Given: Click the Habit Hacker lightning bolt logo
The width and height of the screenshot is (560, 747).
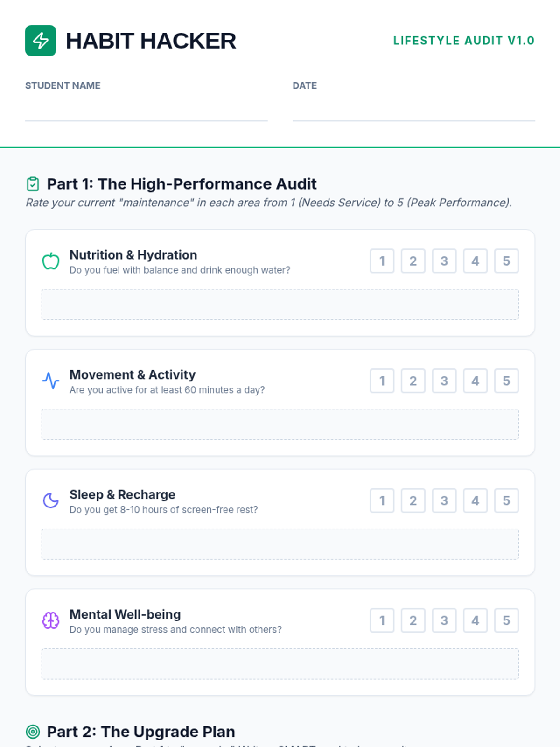Looking at the screenshot, I should tap(41, 41).
